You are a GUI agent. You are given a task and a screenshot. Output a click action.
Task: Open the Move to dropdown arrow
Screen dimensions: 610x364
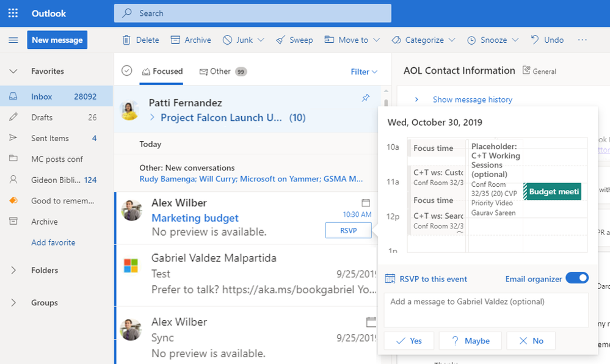point(376,40)
